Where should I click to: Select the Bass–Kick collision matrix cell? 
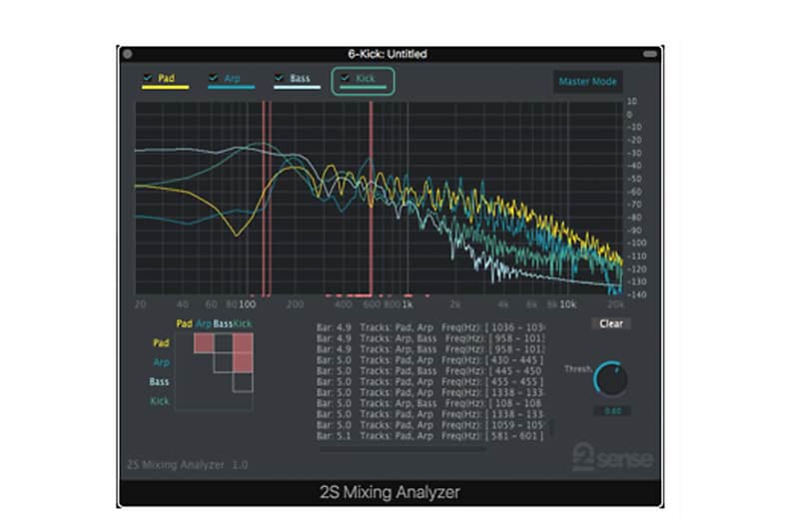(x=243, y=382)
